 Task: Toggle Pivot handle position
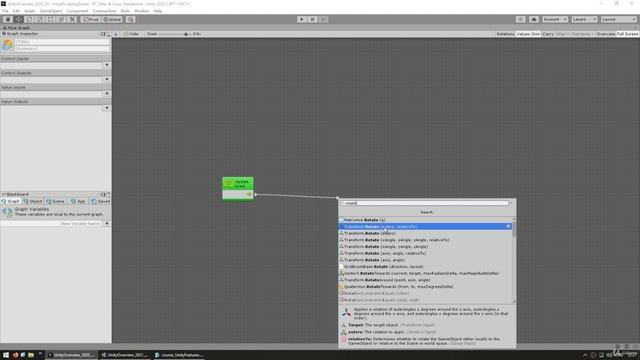pos(91,19)
